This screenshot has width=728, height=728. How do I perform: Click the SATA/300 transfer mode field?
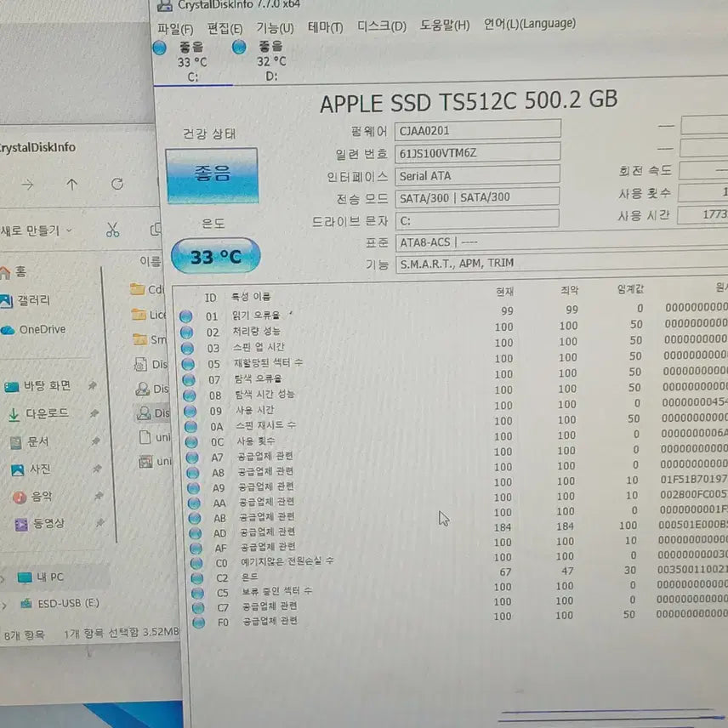pyautogui.click(x=477, y=198)
